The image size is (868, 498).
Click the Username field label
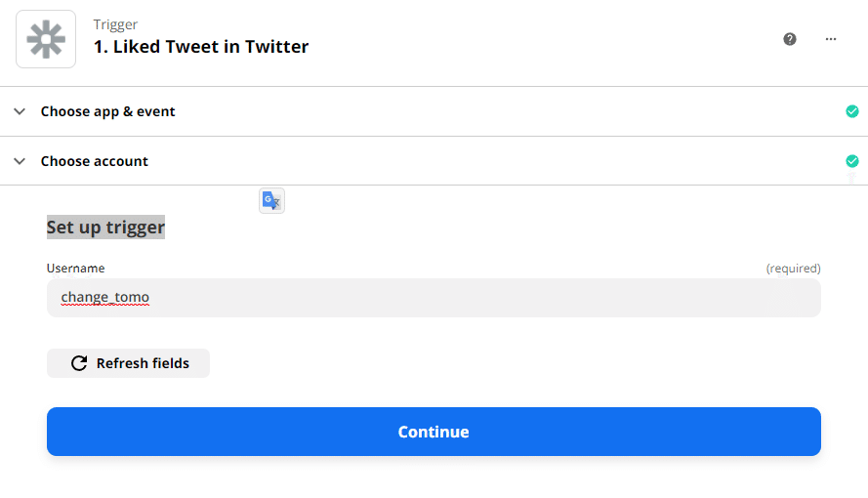[x=75, y=269]
